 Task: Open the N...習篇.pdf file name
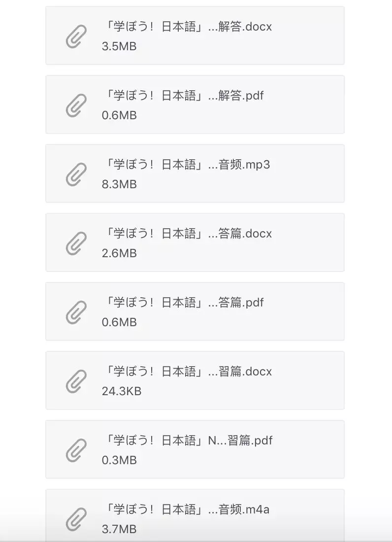tap(187, 440)
